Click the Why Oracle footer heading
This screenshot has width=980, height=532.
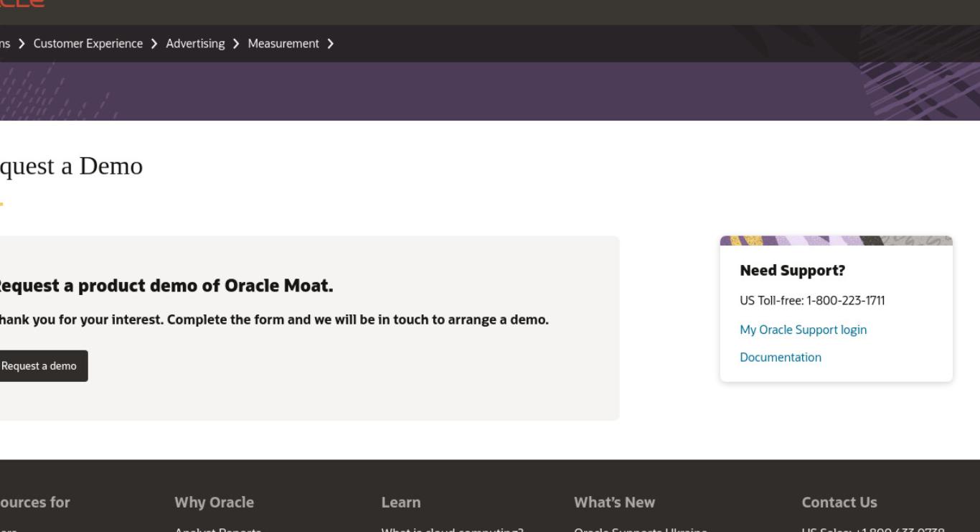(214, 502)
